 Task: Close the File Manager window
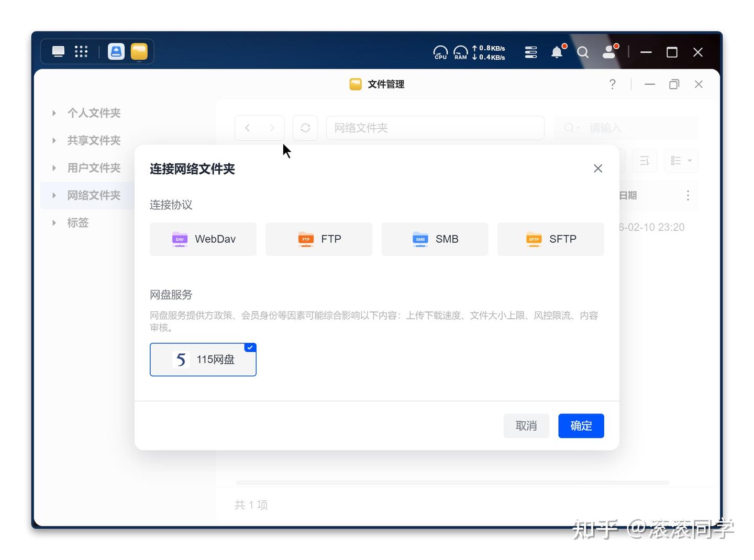698,84
